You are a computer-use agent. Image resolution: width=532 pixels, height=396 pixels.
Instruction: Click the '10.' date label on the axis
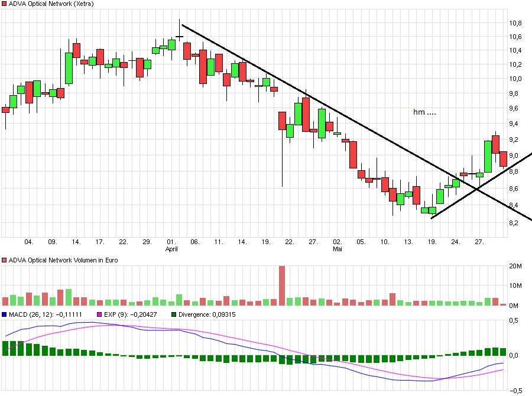pyautogui.click(x=384, y=242)
